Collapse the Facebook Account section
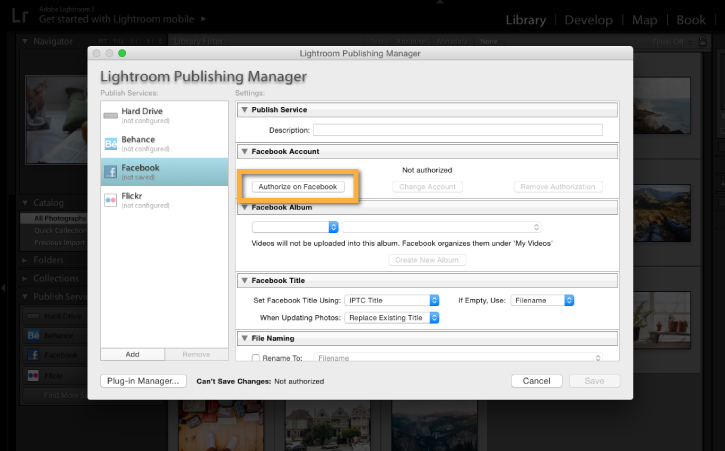The image size is (725, 451). 245,151
